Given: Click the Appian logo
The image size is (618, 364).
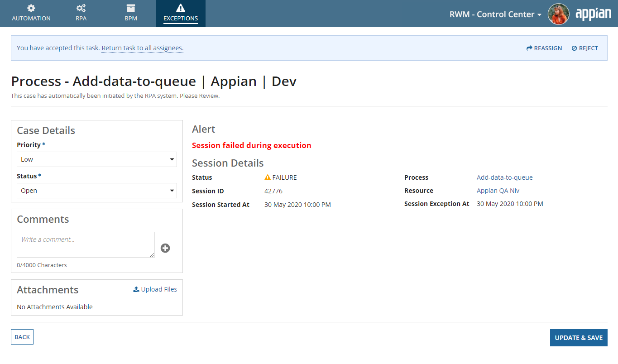Looking at the screenshot, I should [593, 14].
